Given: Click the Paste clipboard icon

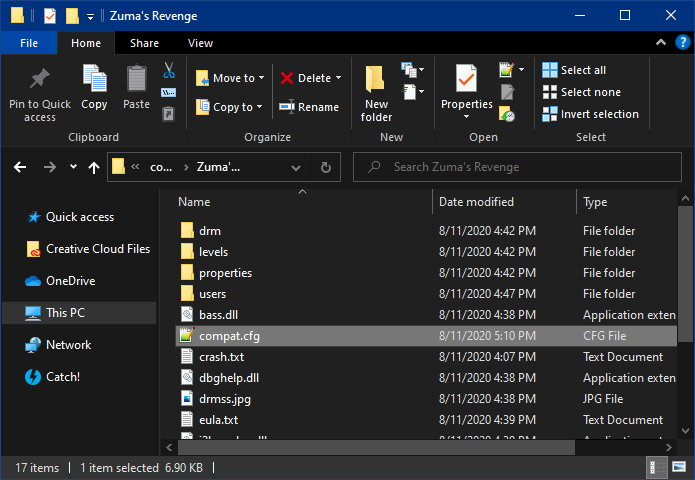Looking at the screenshot, I should coord(137,78).
